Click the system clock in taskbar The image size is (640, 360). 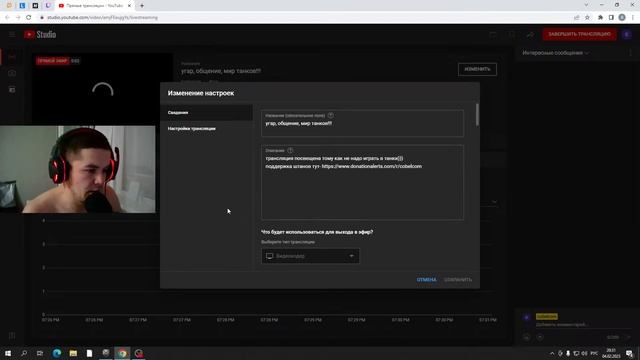[611, 353]
